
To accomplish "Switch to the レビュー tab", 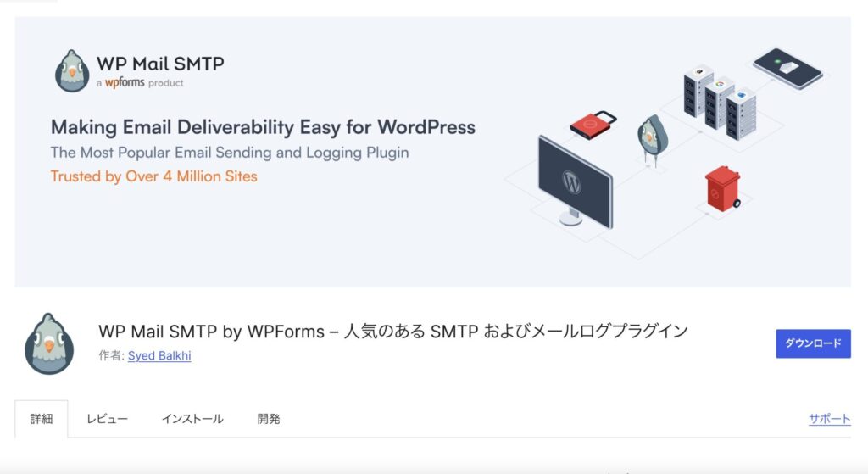I will click(x=107, y=419).
